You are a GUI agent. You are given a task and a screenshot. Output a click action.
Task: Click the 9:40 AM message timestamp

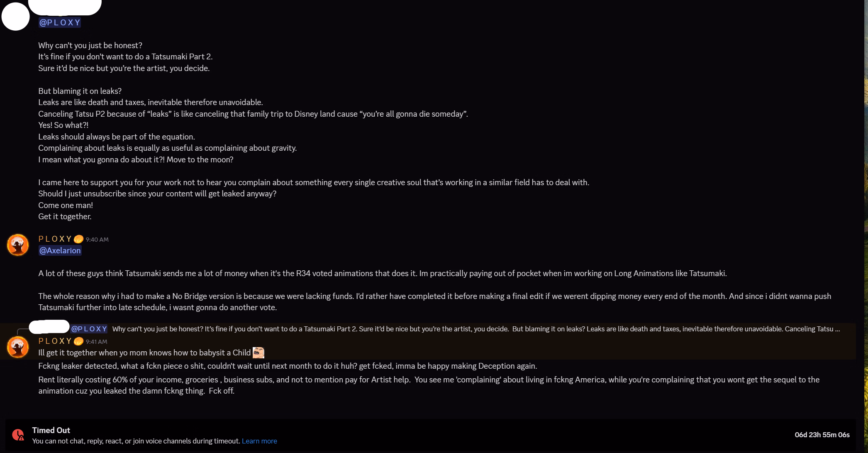pyautogui.click(x=97, y=240)
